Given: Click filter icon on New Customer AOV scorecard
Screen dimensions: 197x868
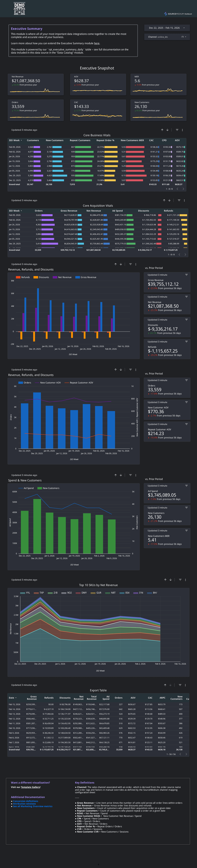Looking at the screenshot, I should (x=187, y=402).
